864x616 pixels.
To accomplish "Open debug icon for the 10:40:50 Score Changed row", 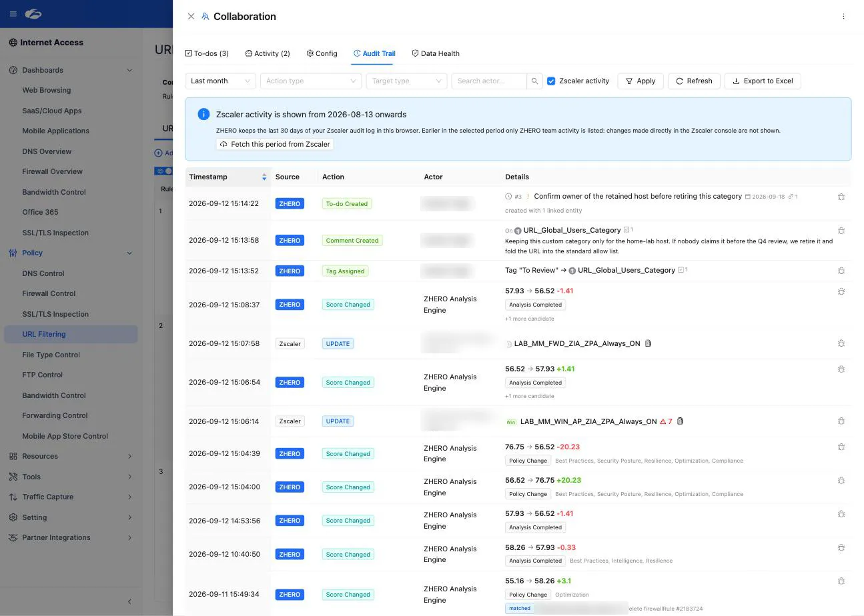I will [x=841, y=547].
